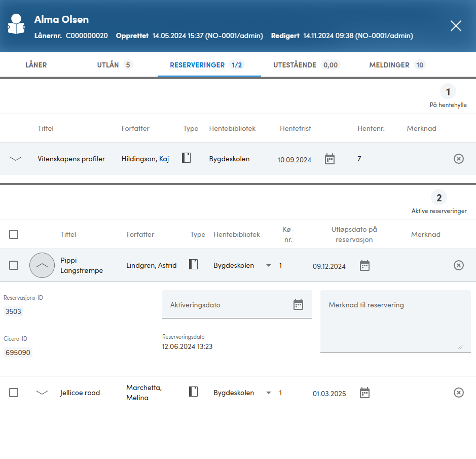Remove the Jellicoe road reservation
This screenshot has height=459, width=476.
458,393
